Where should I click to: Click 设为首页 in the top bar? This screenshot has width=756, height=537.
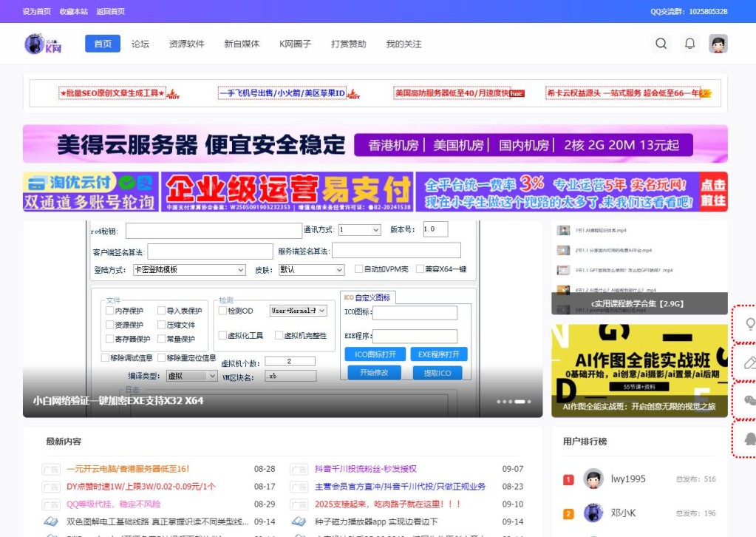[37, 11]
